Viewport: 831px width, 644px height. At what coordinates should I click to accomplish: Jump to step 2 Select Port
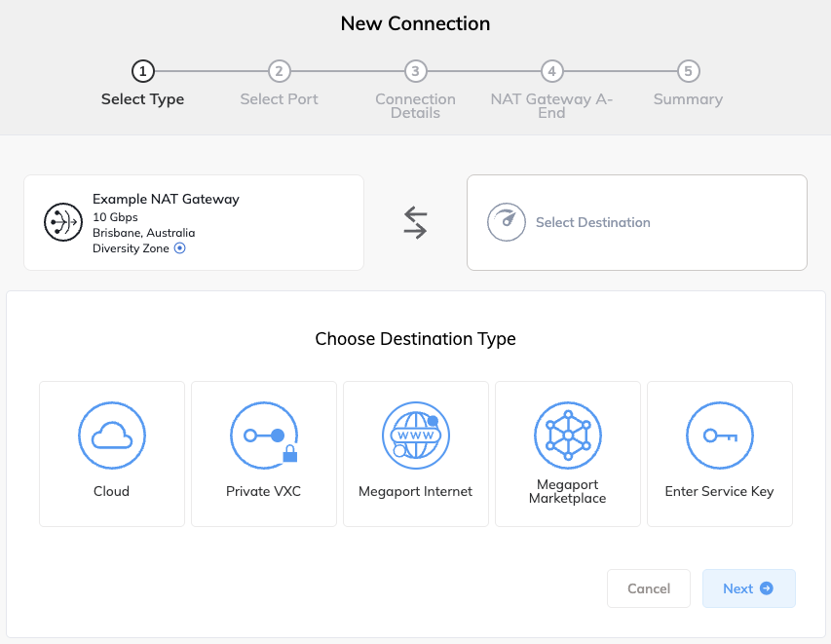[x=279, y=71]
